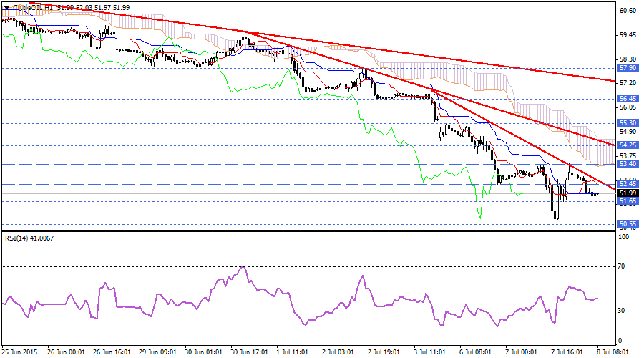The height and width of the screenshot is (358, 644).
Task: Click the RSI 70 overbought level label
Action: pos(623,266)
